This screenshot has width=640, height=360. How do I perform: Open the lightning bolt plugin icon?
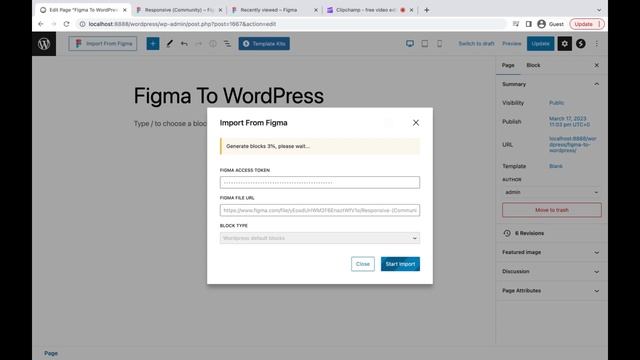(580, 44)
